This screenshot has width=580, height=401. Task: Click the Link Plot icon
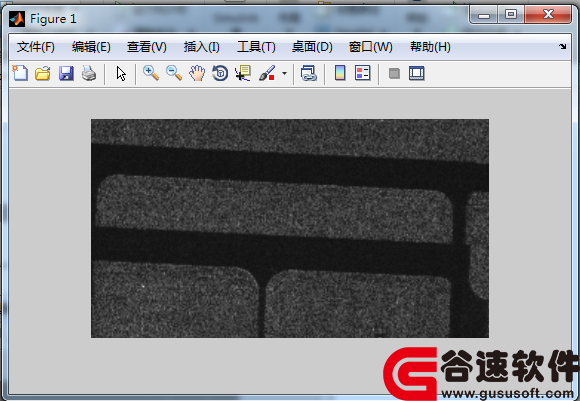click(x=309, y=73)
